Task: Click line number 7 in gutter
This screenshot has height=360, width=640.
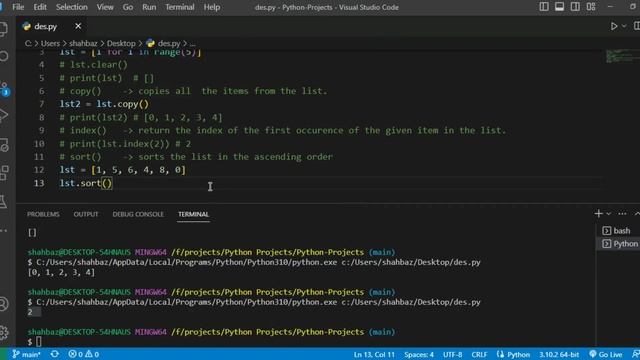Action: (x=42, y=104)
